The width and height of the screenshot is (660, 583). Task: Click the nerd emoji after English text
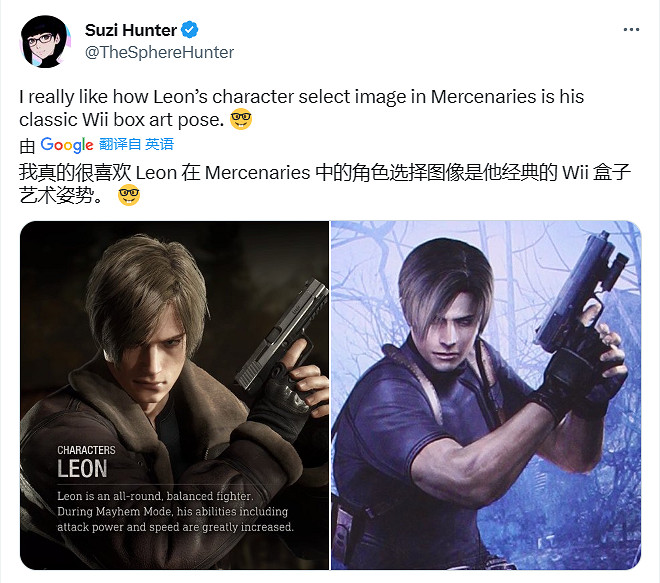(x=241, y=119)
